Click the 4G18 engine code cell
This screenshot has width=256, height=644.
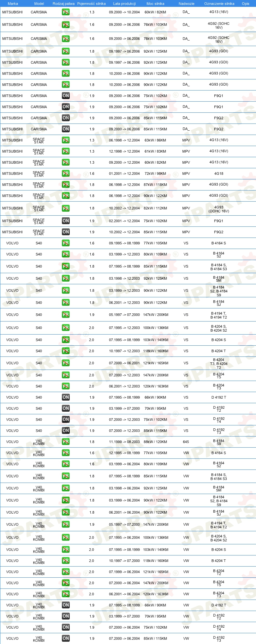point(219,173)
